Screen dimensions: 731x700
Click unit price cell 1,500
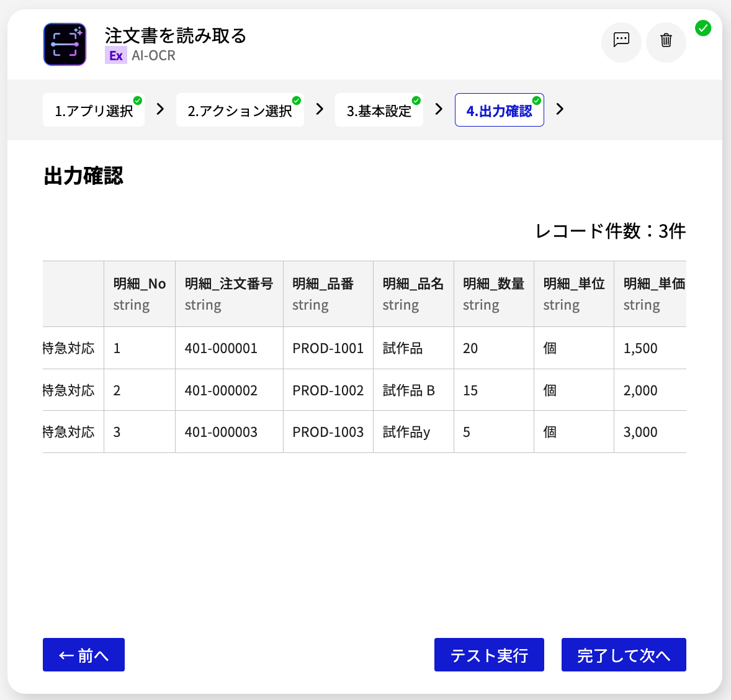tap(650, 348)
